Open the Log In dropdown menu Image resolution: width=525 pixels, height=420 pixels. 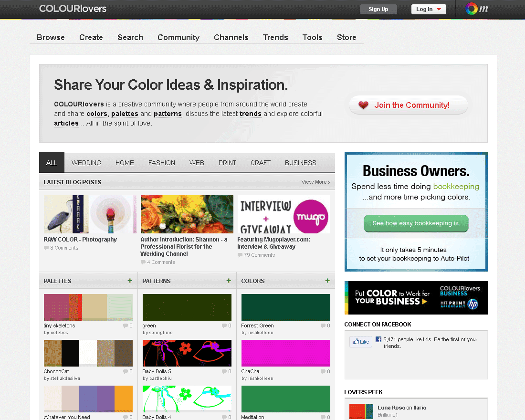coord(428,9)
